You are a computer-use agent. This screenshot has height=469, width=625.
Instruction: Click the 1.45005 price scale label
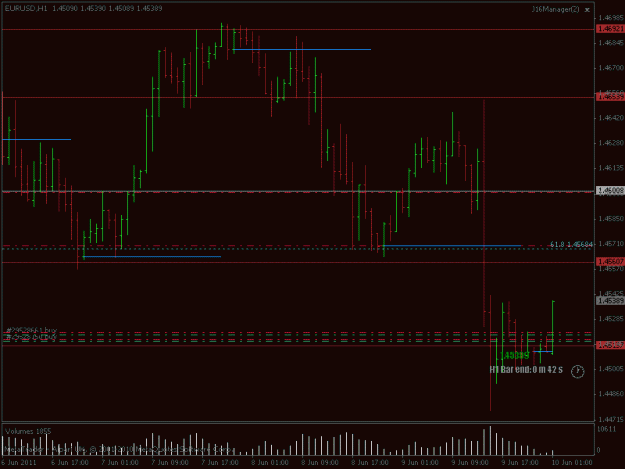click(611, 369)
